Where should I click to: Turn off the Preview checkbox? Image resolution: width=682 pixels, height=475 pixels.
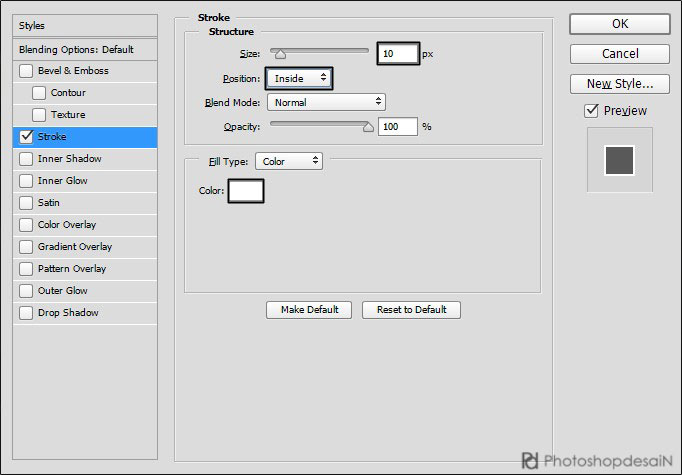pos(592,110)
